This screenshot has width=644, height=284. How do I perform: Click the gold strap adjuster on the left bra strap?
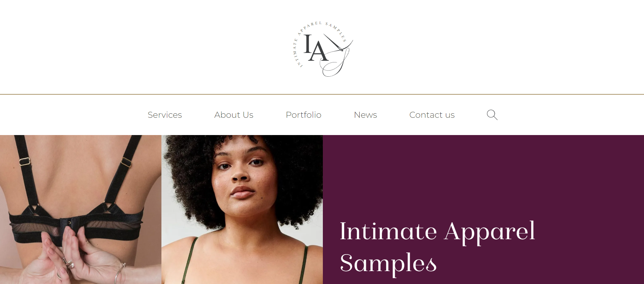[x=24, y=162]
